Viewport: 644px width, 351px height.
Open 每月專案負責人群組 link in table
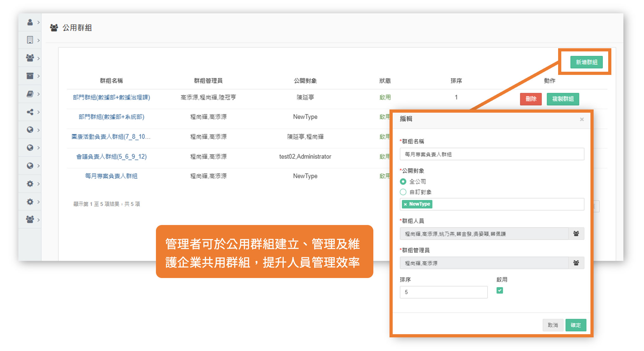[x=111, y=176]
